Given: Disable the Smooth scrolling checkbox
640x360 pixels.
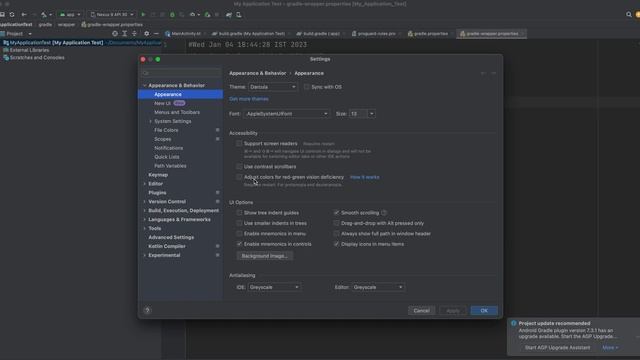Looking at the screenshot, I should click(336, 213).
